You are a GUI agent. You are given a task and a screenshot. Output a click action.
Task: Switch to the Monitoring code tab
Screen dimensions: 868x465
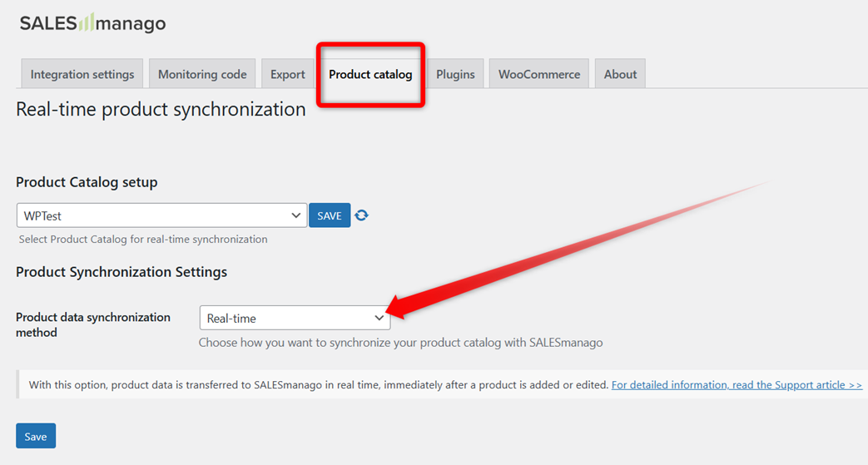tap(202, 74)
